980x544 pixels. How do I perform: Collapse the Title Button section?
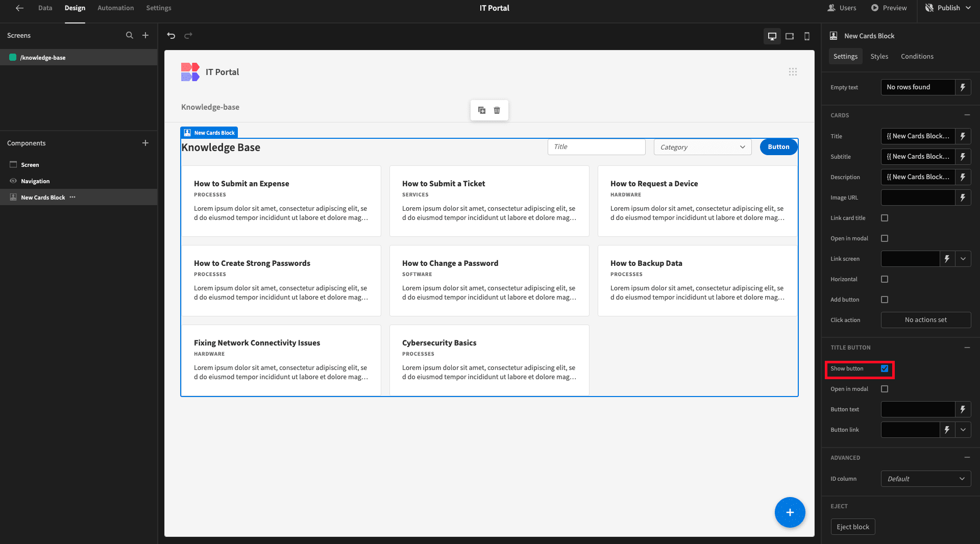point(967,348)
